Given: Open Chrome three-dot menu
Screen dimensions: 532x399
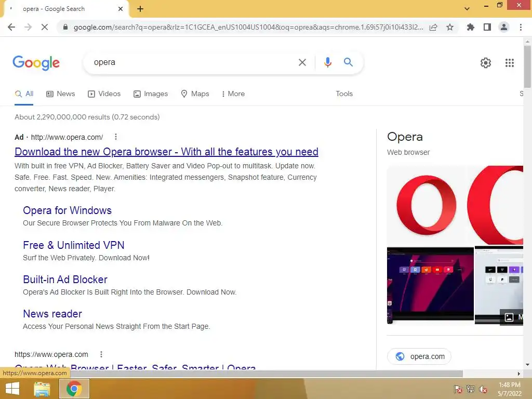Looking at the screenshot, I should pyautogui.click(x=521, y=27).
